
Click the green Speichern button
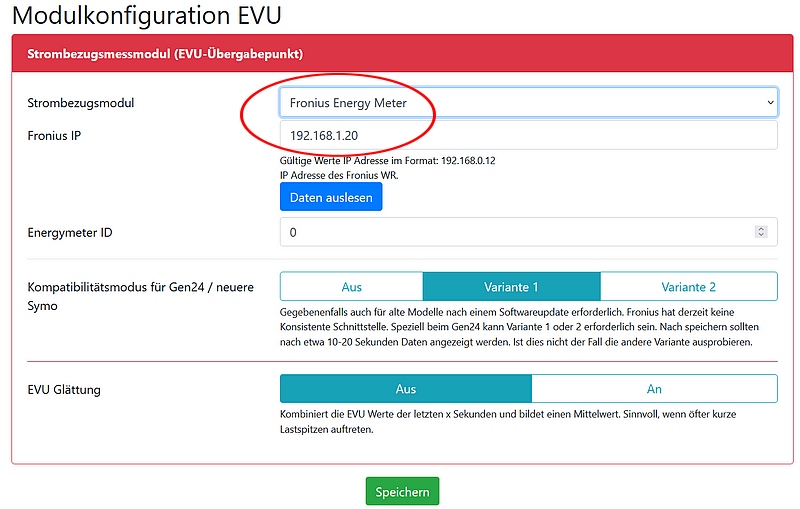(x=402, y=491)
